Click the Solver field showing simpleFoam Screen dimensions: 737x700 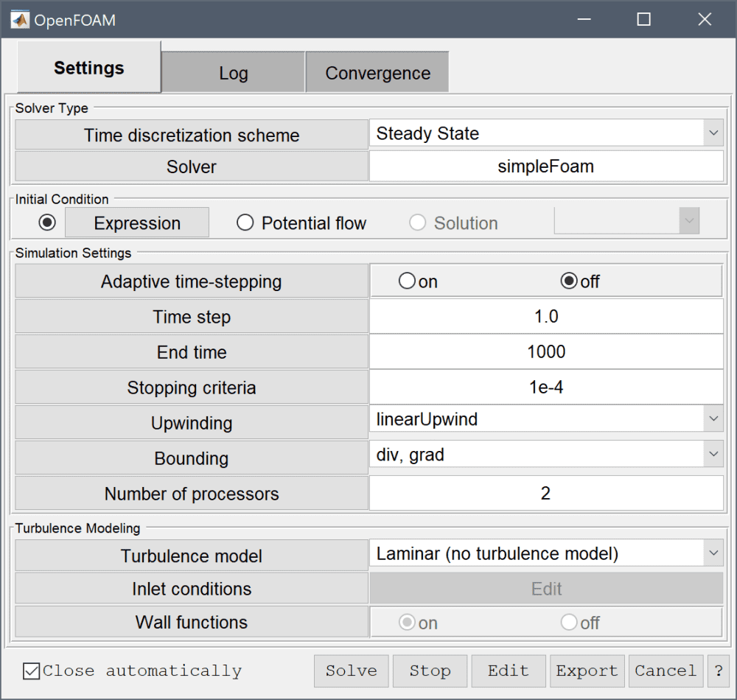(x=546, y=167)
